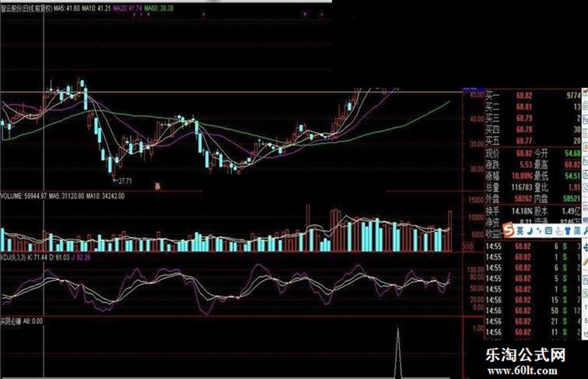Click the 总量 116783 value
The image size is (588, 379).
tap(522, 187)
